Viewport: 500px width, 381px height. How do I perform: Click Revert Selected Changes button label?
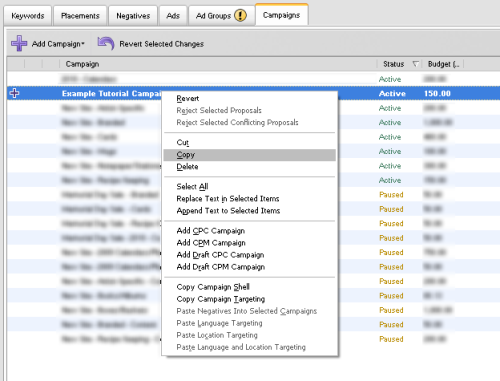pyautogui.click(x=162, y=44)
